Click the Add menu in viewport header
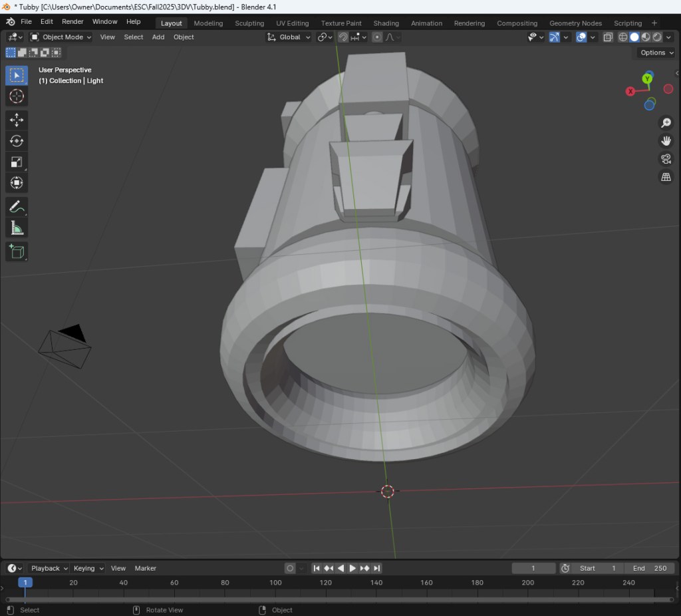681x616 pixels. coord(158,37)
